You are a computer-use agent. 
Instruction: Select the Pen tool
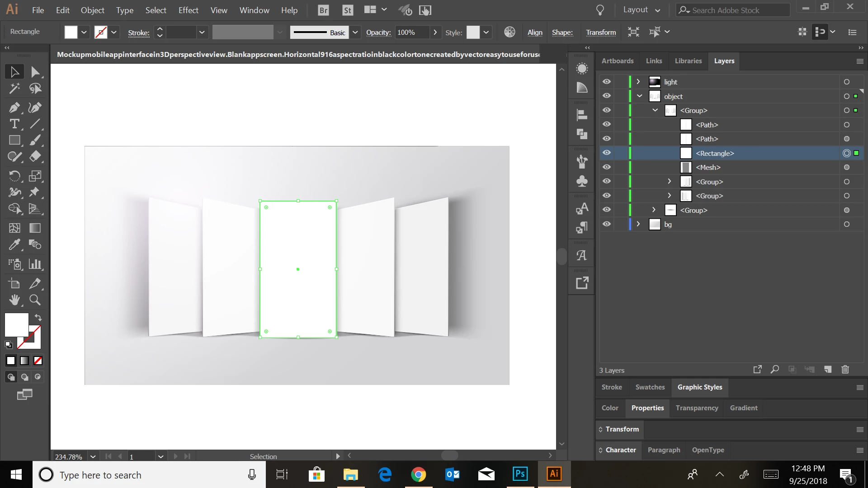pyautogui.click(x=14, y=108)
